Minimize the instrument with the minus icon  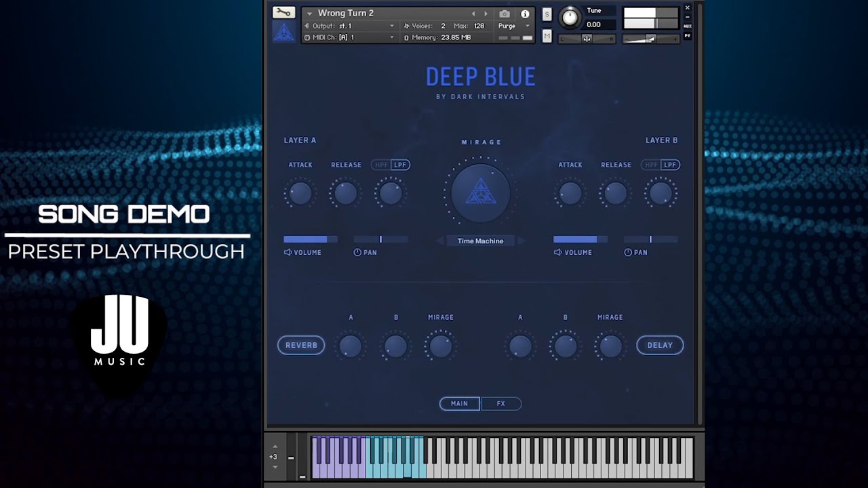click(688, 17)
